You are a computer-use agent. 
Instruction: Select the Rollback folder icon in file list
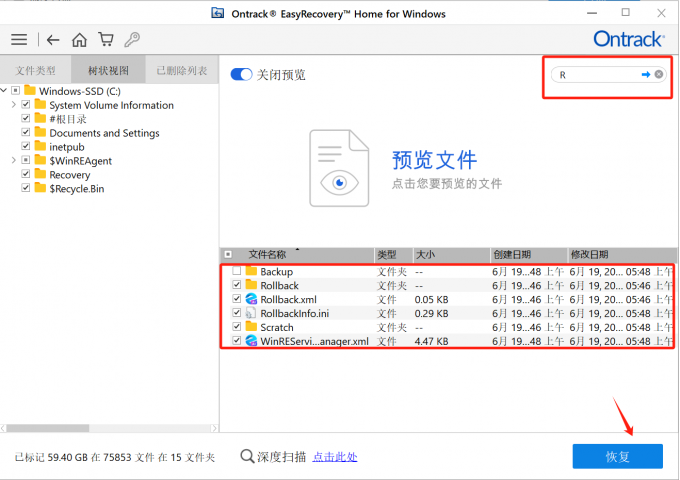click(x=251, y=285)
